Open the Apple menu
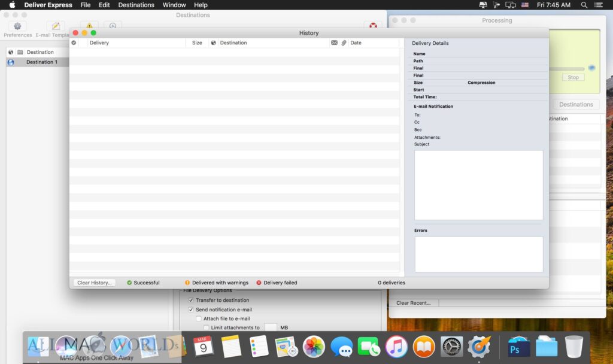This screenshot has height=364, width=613. click(12, 5)
